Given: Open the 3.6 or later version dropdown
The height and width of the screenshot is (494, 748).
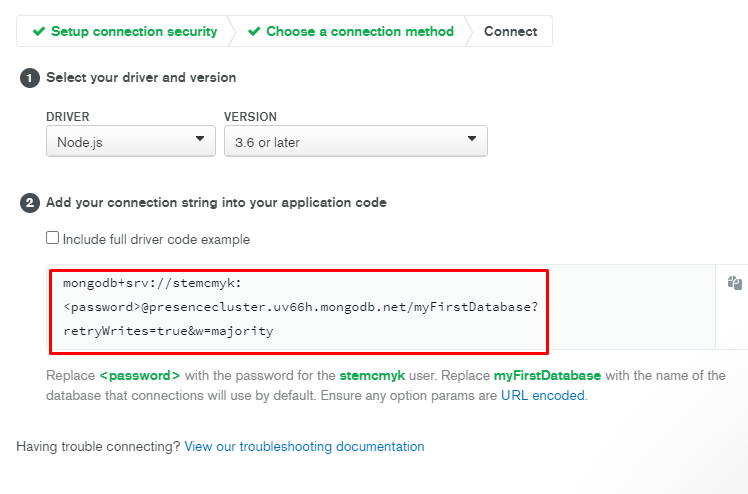Looking at the screenshot, I should click(x=356, y=141).
